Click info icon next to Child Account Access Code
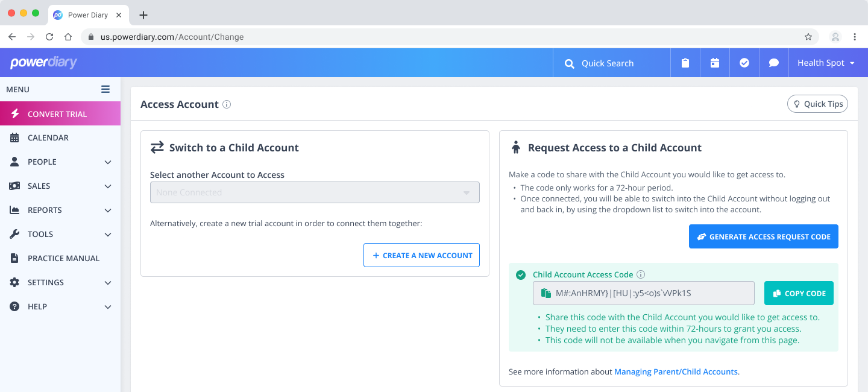 (641, 274)
